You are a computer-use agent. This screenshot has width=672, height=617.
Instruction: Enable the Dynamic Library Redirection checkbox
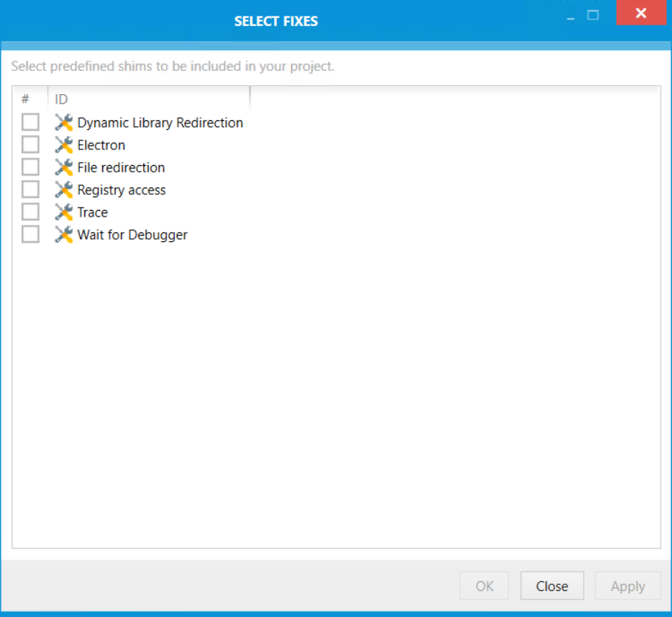click(x=30, y=121)
